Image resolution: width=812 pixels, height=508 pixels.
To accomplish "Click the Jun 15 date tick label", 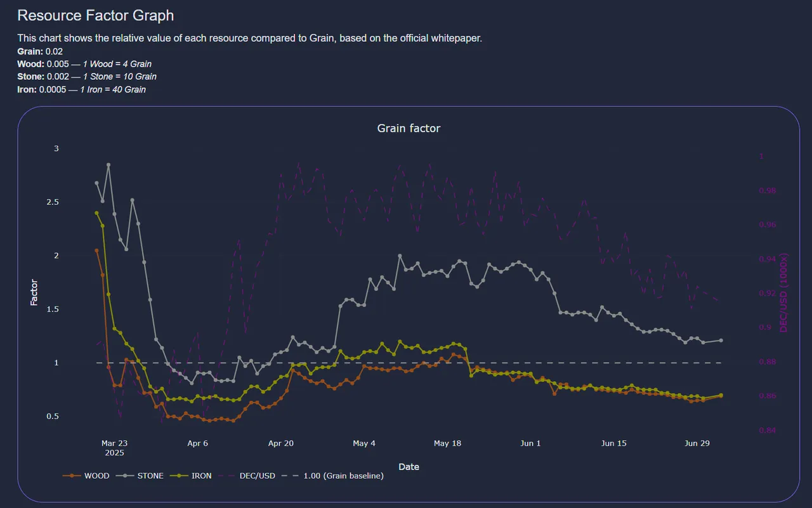I will (x=613, y=443).
